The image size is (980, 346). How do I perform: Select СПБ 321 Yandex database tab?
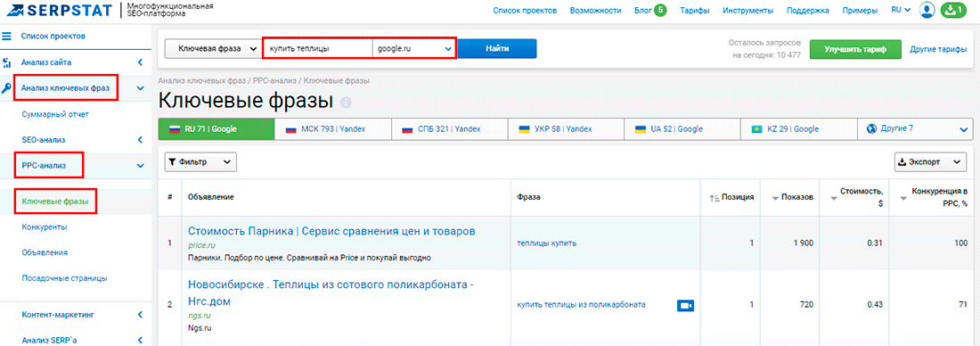click(x=449, y=129)
